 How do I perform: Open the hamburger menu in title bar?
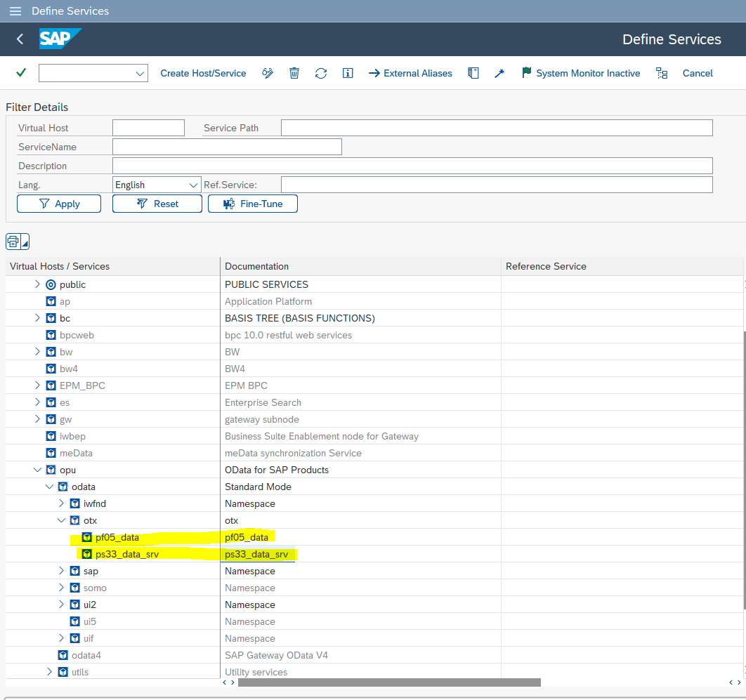pyautogui.click(x=15, y=11)
